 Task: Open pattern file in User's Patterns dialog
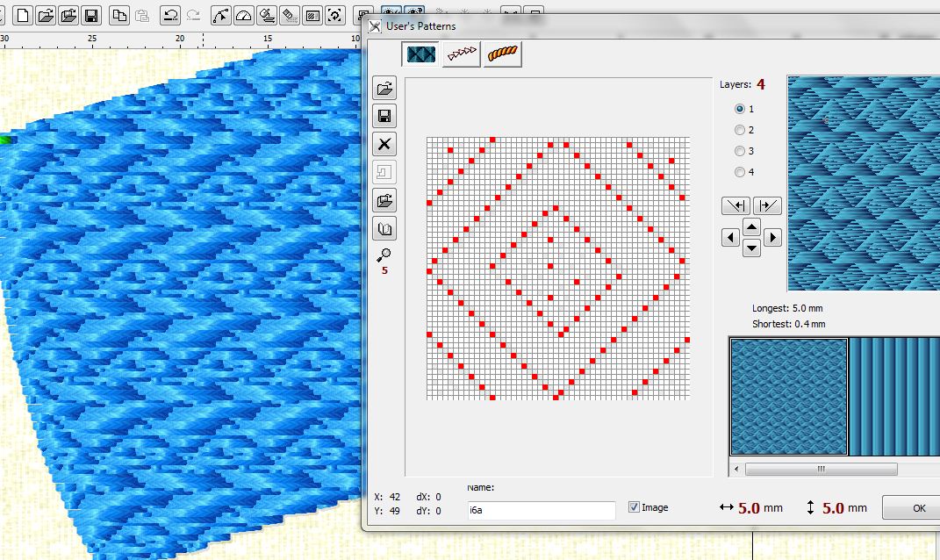point(384,89)
